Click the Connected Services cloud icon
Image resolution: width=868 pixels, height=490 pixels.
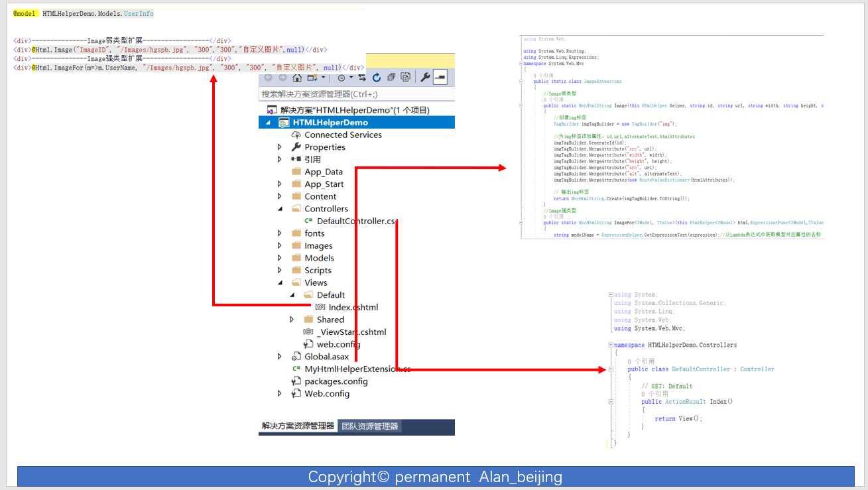coord(296,135)
